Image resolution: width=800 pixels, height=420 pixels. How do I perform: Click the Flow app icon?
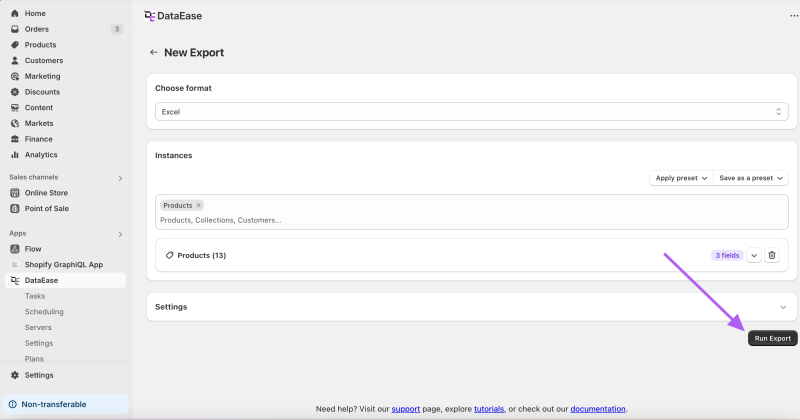(x=15, y=249)
